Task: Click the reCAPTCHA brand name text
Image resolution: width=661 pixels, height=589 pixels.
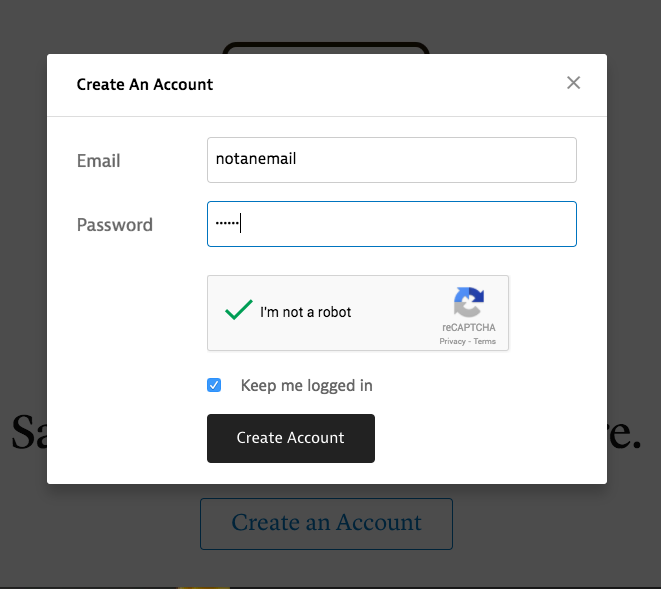Action: tap(468, 328)
